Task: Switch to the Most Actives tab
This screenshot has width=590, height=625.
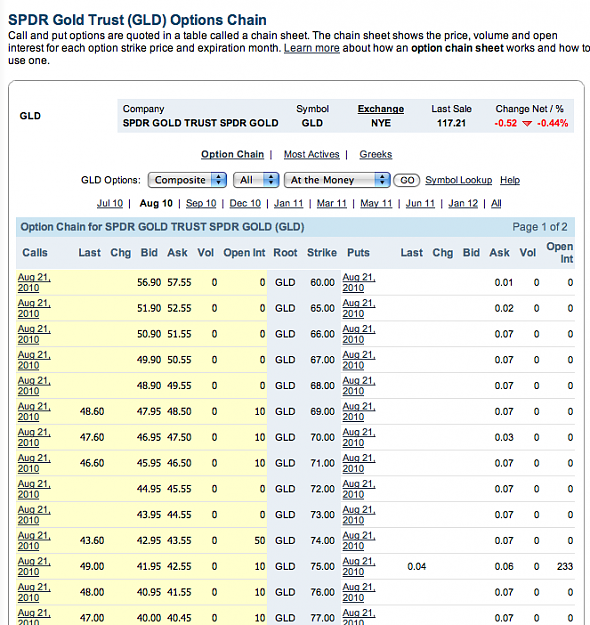Action: pos(311,154)
